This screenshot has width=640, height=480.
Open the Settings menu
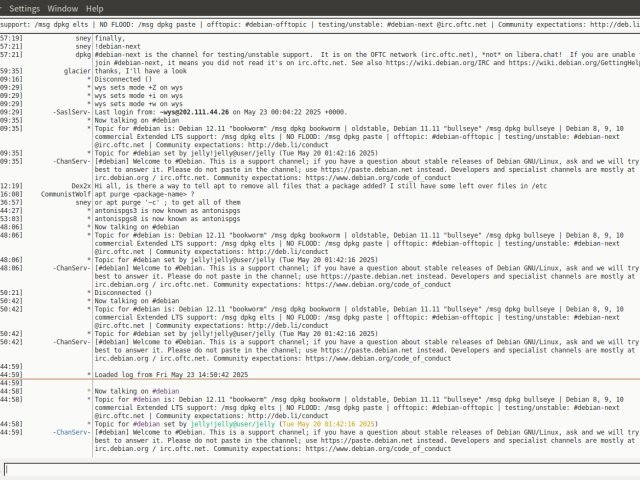24,9
